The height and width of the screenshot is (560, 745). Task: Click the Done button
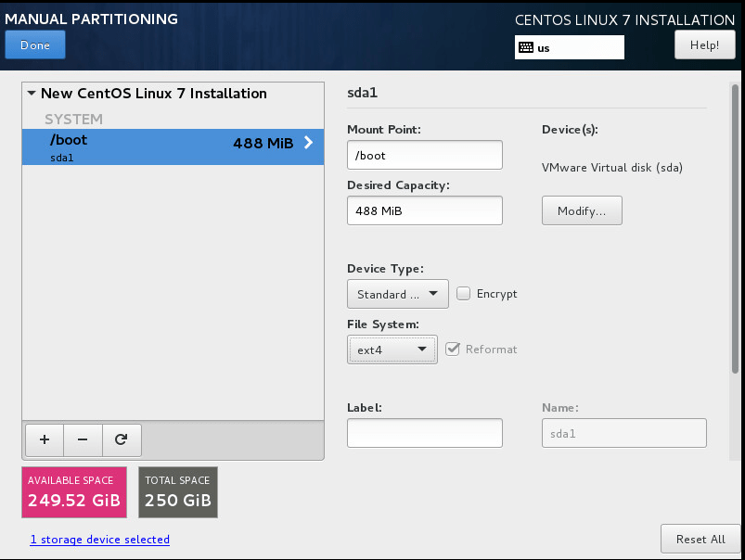[x=35, y=45]
